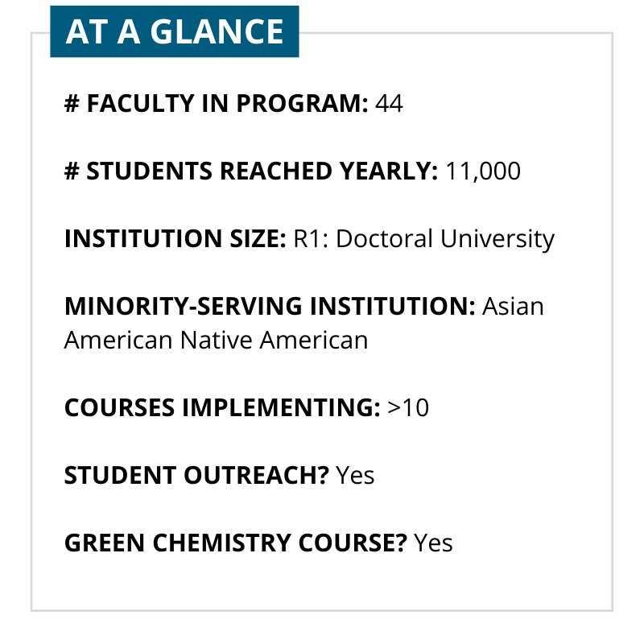Click the '>10' courses value

(x=408, y=408)
